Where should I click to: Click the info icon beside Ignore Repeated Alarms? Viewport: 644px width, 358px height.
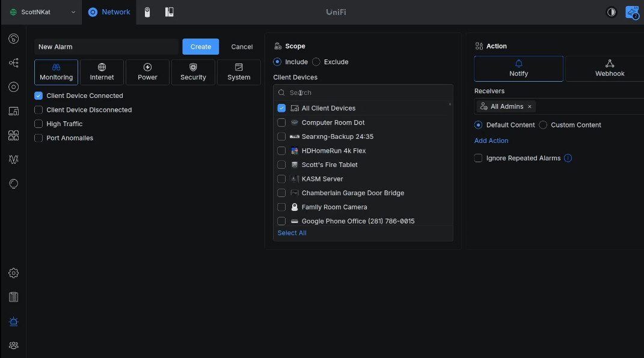pos(568,159)
